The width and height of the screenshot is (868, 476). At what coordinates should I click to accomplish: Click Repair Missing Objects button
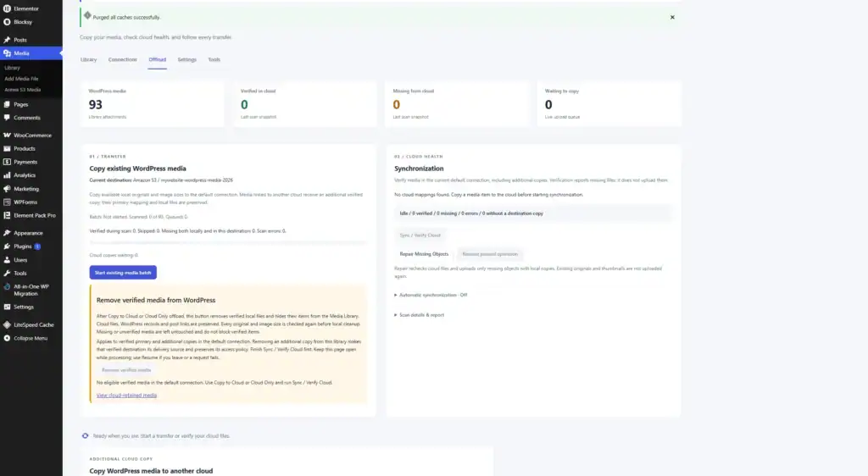tap(424, 254)
